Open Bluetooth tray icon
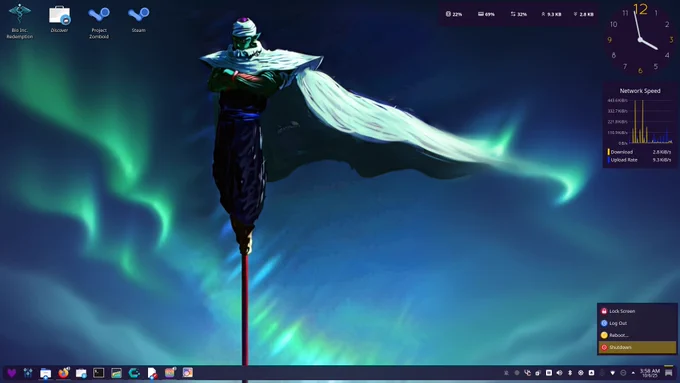This screenshot has width=680, height=383. 570,373
